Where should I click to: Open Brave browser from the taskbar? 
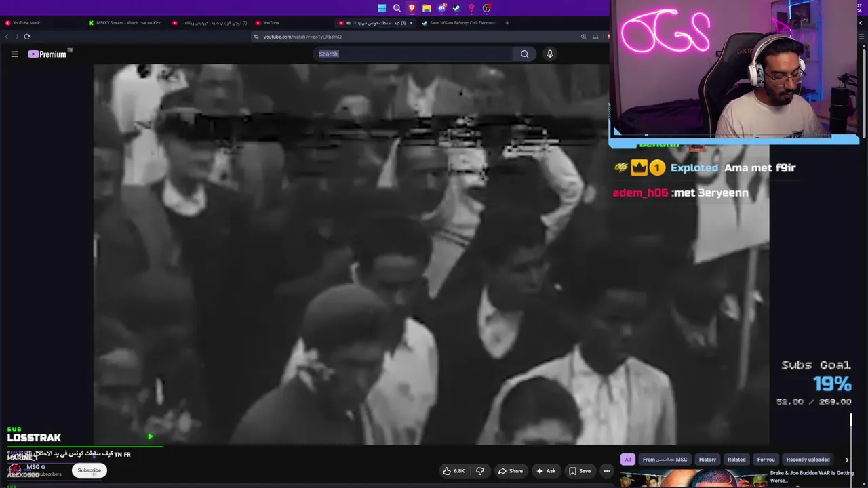[x=412, y=8]
